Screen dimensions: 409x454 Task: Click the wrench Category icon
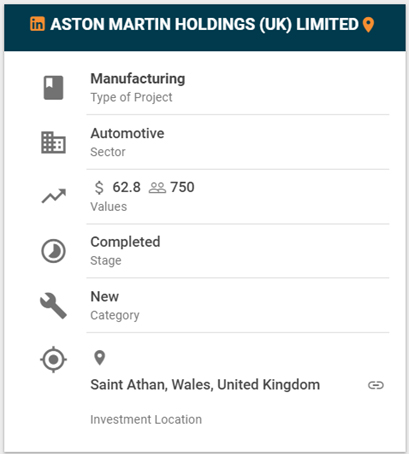pos(53,306)
